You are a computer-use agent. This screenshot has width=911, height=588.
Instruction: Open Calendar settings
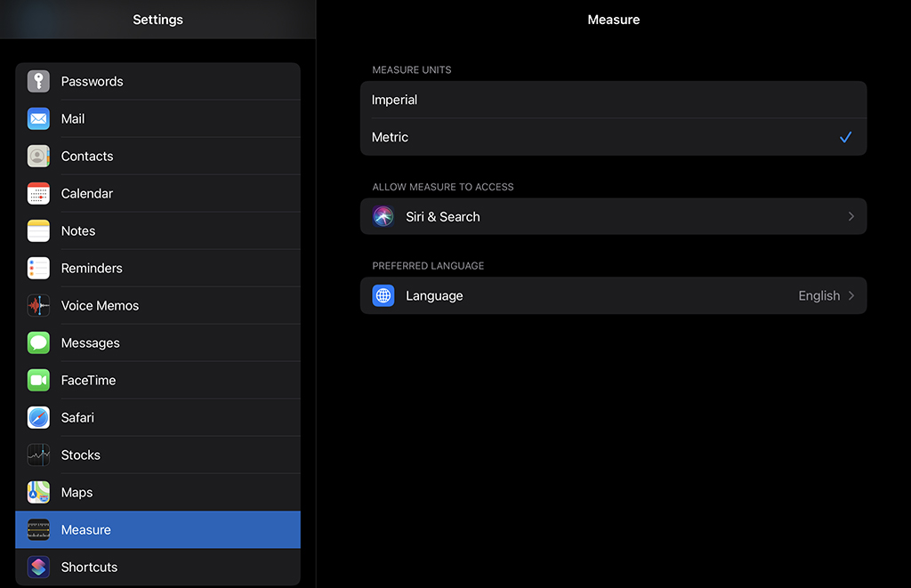(158, 194)
